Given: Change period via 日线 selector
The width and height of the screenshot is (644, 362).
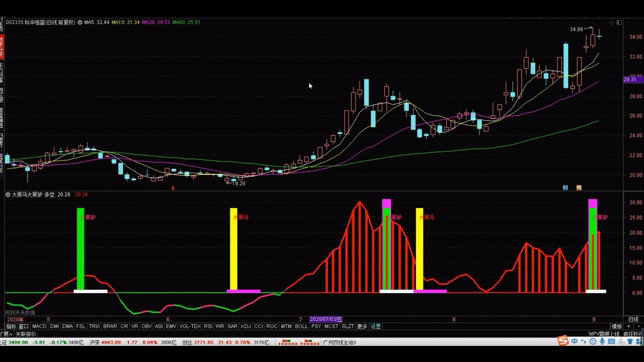Looking at the screenshot, I should [x=633, y=319].
